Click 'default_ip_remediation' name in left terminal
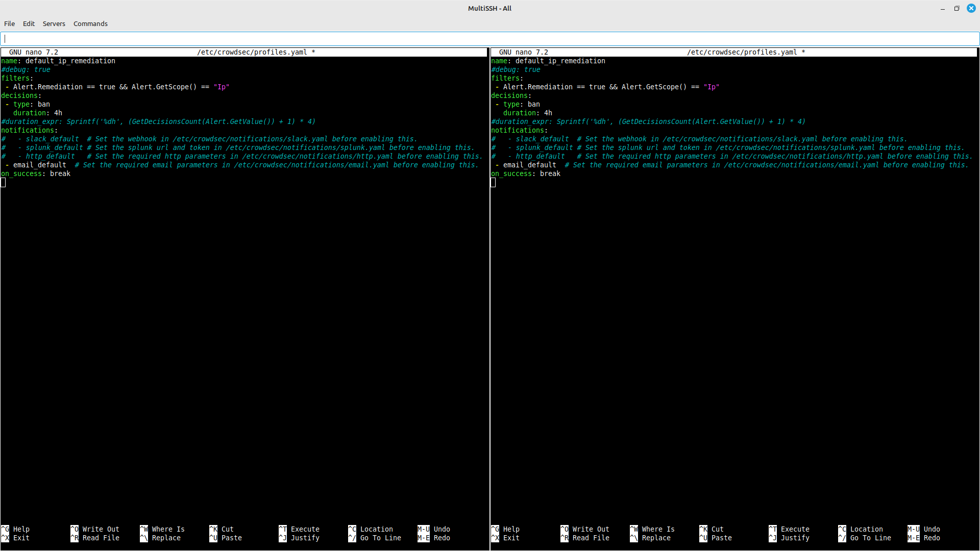Image resolution: width=980 pixels, height=551 pixels. click(70, 61)
